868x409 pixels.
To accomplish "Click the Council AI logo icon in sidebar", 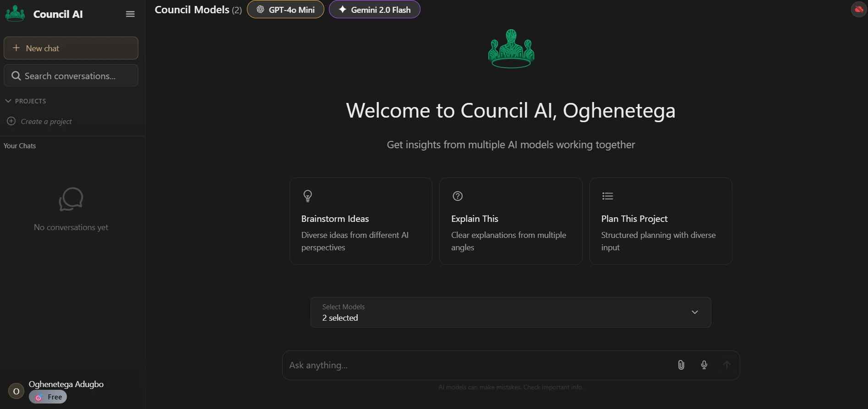I will [15, 14].
